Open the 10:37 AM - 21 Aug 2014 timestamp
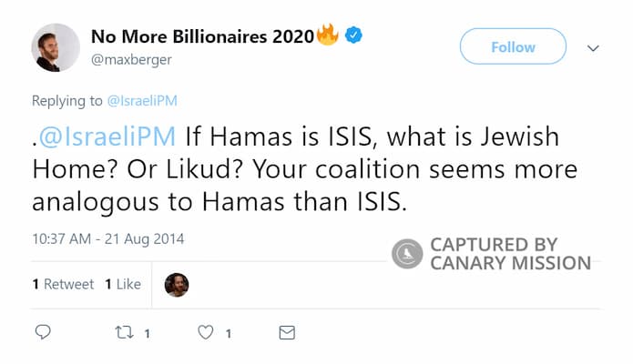This screenshot has width=633, height=364. 108,239
